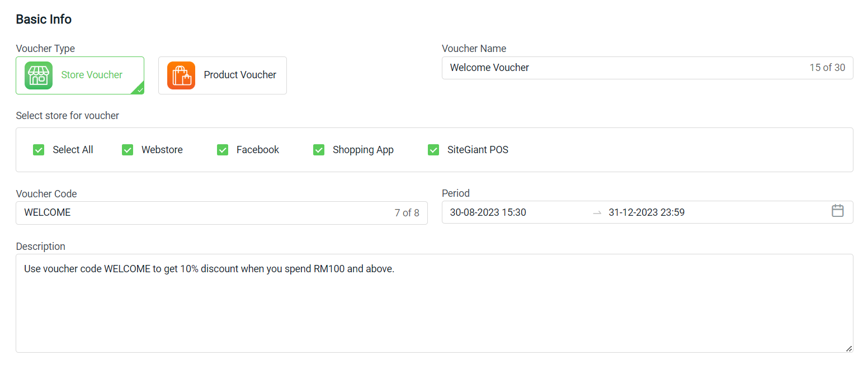Click the Shopping App label text

(363, 150)
